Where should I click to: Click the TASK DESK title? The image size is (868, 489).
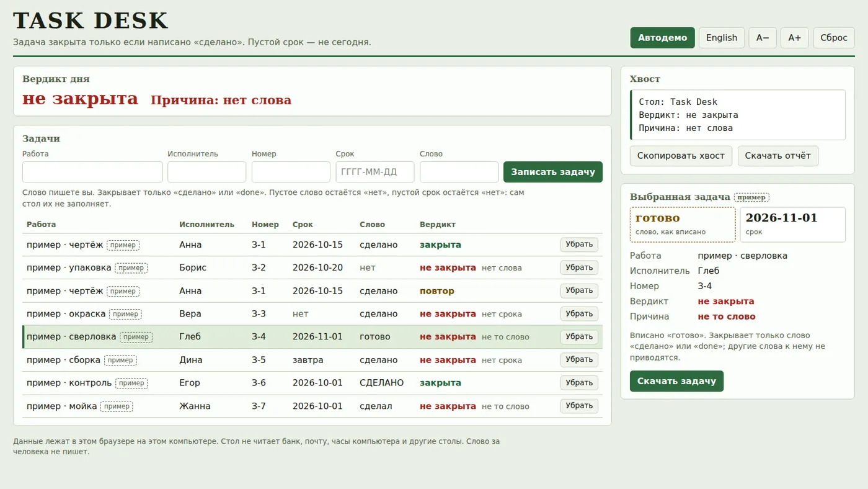[91, 20]
